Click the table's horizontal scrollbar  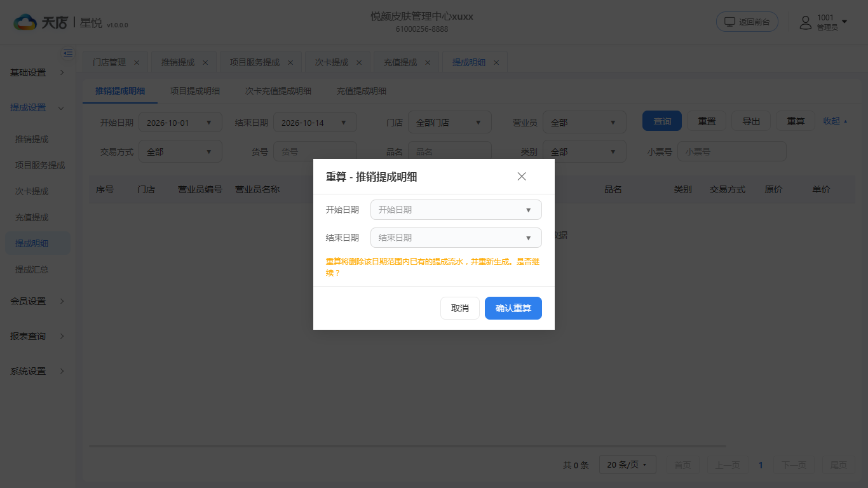pos(407,446)
